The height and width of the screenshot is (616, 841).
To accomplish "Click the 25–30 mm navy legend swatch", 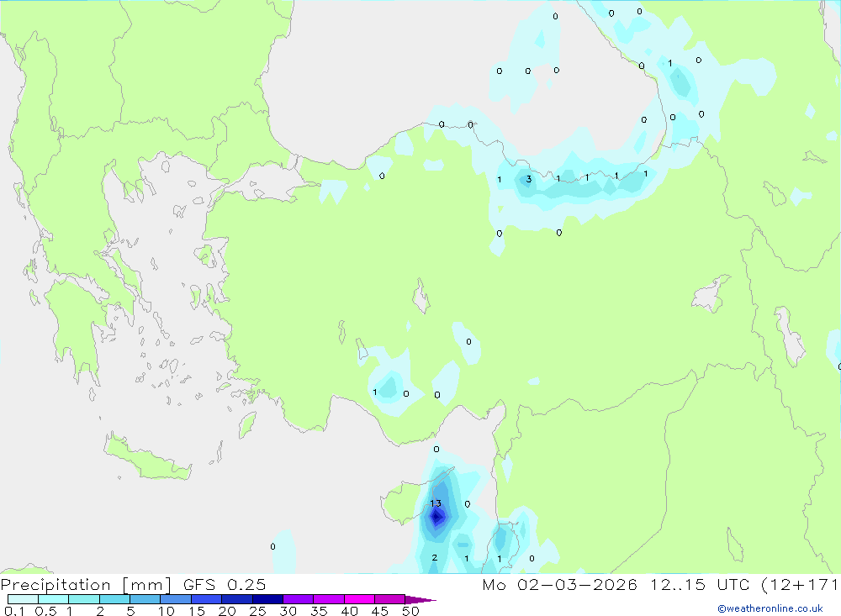I will pos(267,599).
